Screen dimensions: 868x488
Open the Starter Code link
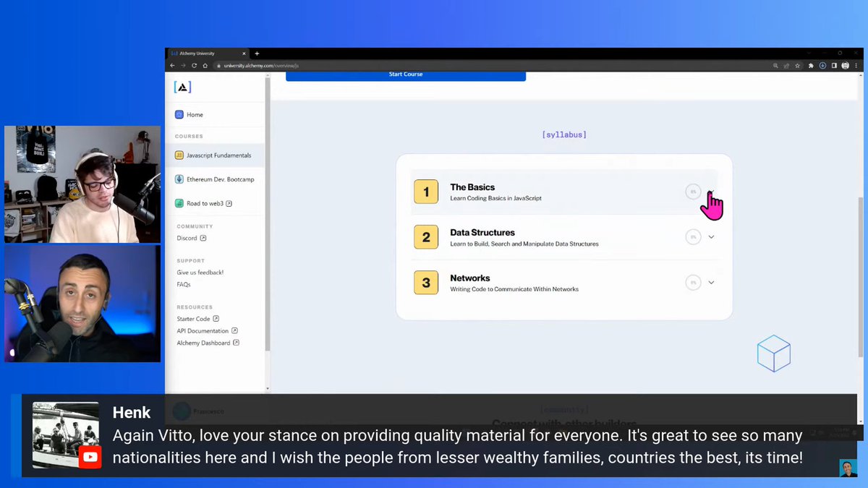pyautogui.click(x=197, y=319)
